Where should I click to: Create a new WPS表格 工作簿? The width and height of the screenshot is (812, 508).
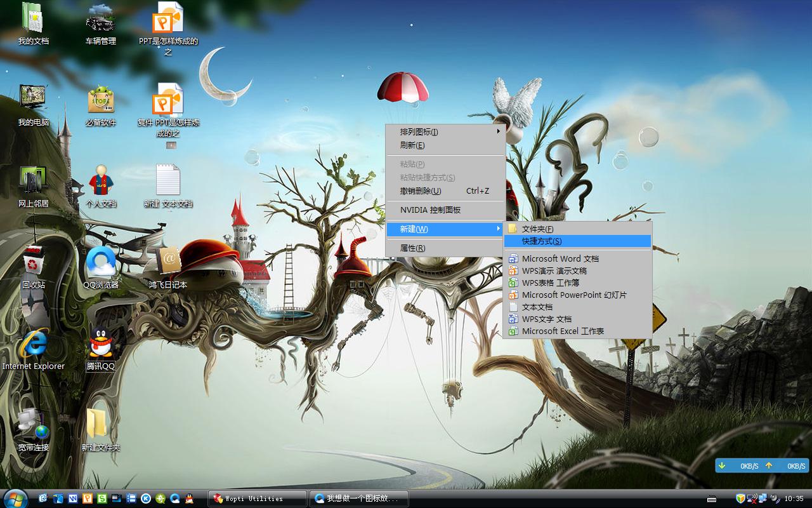(x=577, y=283)
